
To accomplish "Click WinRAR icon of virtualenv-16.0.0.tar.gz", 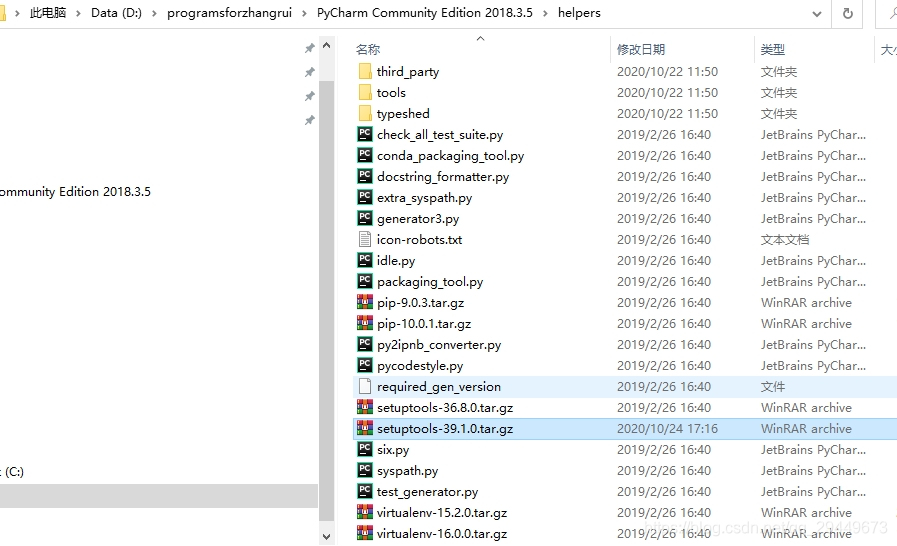I will [x=365, y=533].
